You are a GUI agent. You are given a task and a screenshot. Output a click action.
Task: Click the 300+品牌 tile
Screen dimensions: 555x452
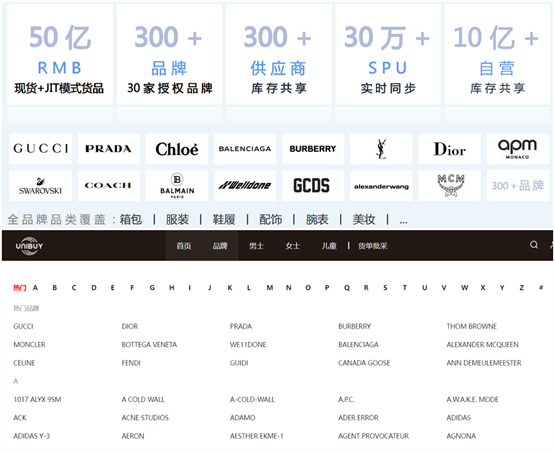(517, 185)
